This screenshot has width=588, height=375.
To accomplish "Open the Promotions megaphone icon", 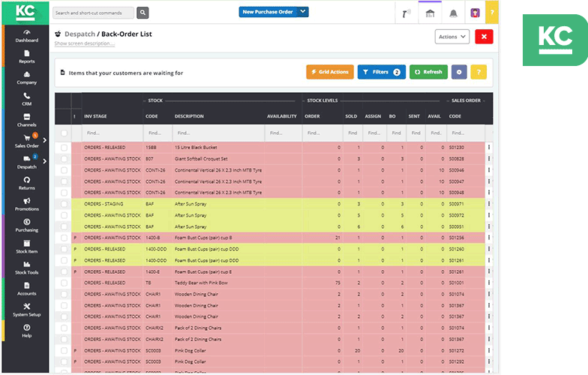I will (x=27, y=201).
